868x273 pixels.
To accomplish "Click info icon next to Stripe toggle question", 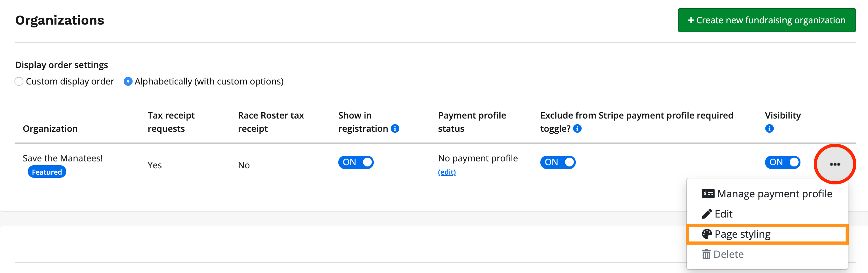I will pos(577,129).
